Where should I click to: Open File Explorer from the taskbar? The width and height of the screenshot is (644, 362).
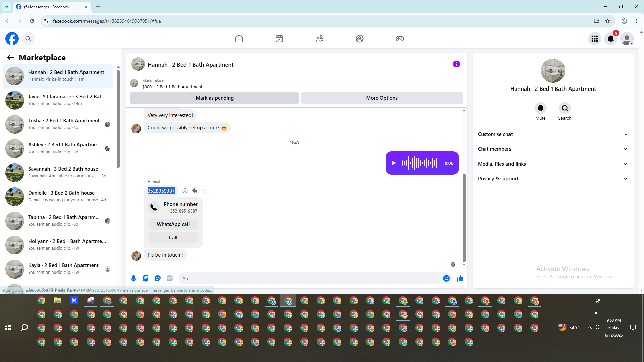click(x=58, y=300)
